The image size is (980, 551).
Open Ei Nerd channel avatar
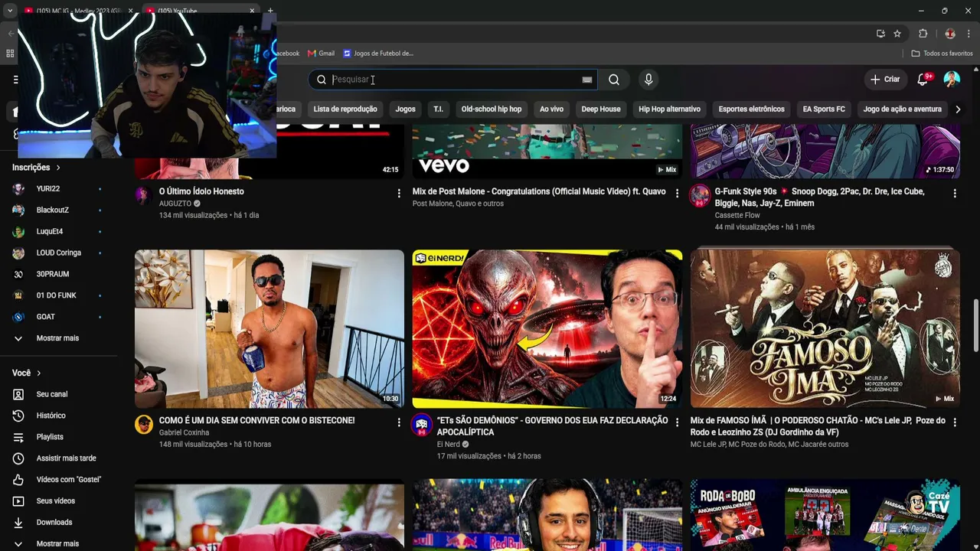pos(422,424)
